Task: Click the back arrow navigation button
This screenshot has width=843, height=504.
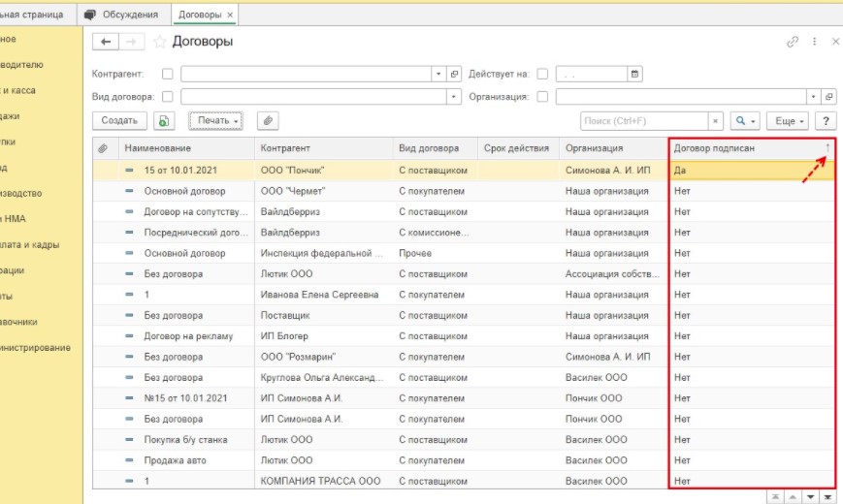Action: tap(105, 42)
